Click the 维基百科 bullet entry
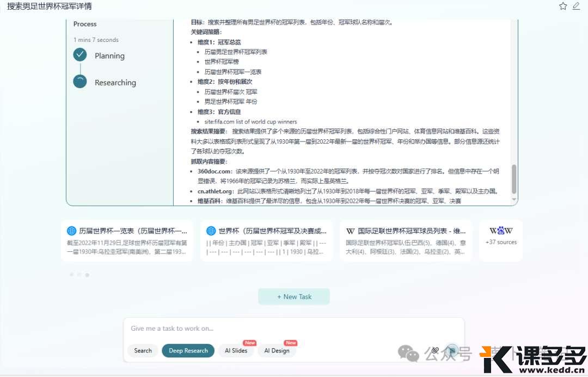 click(x=329, y=201)
